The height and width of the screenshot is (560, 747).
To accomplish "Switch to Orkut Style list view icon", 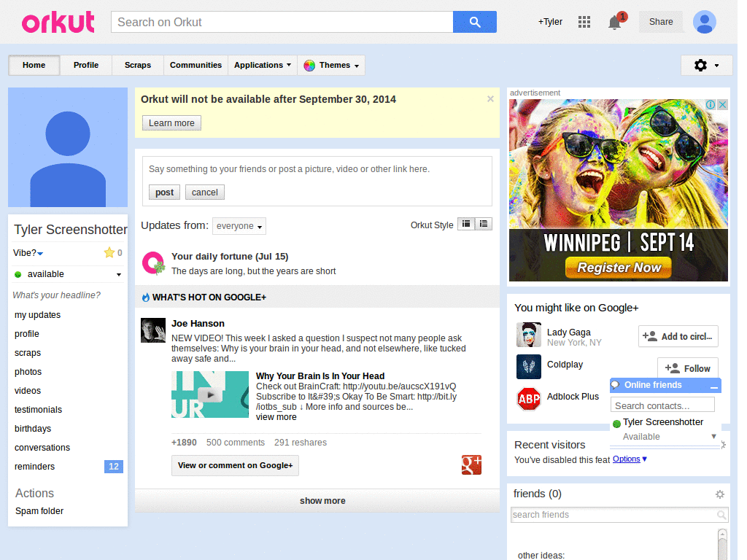I will (484, 224).
